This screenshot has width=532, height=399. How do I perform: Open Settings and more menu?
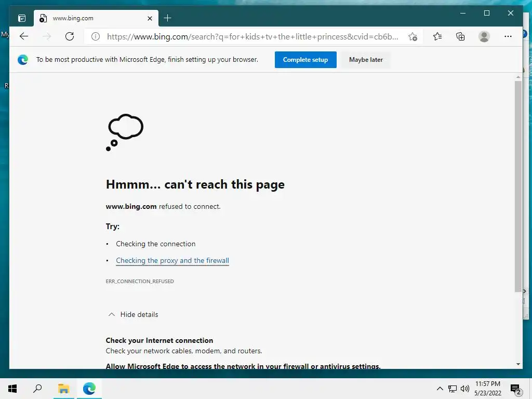[508, 36]
